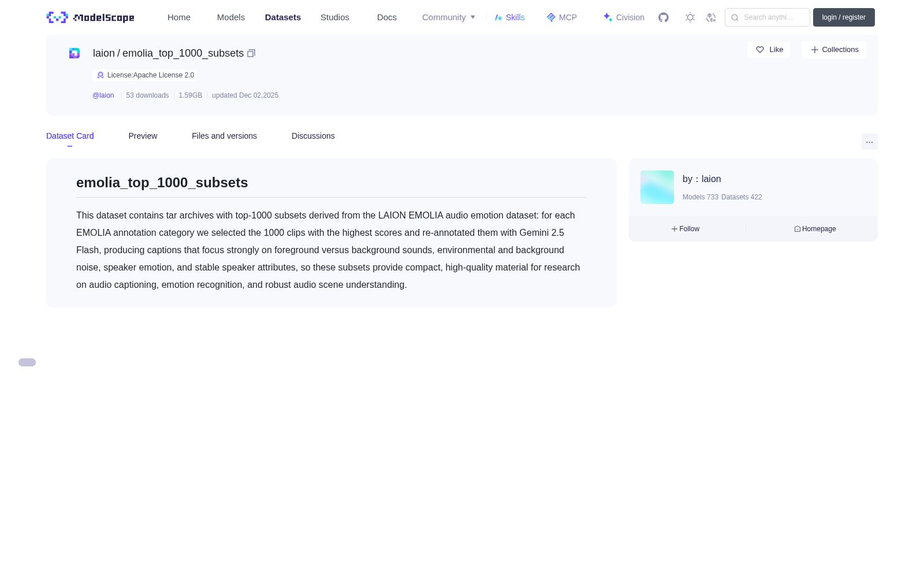The height and width of the screenshot is (578, 924).
Task: Switch to the Preview tab
Action: click(143, 136)
